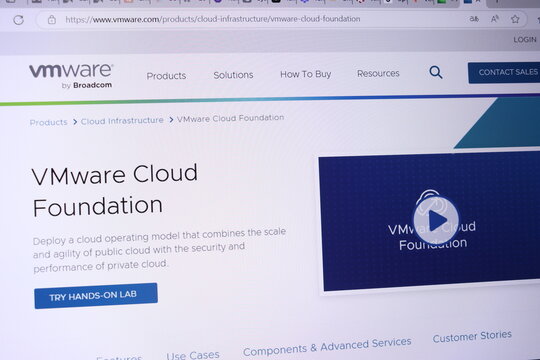Viewport: 540px width, 360px height.
Task: Click the browser refresh icon
Action: pos(18,20)
